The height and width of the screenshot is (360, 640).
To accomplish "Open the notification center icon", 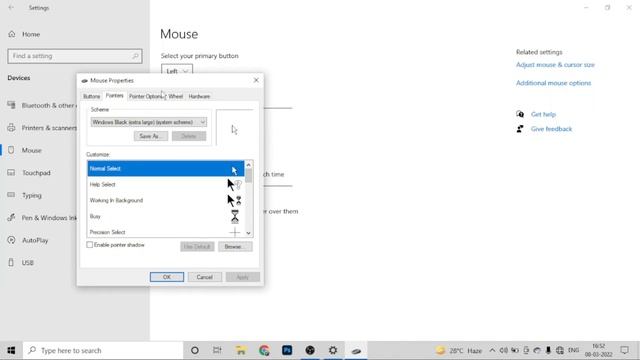I will coord(624,350).
